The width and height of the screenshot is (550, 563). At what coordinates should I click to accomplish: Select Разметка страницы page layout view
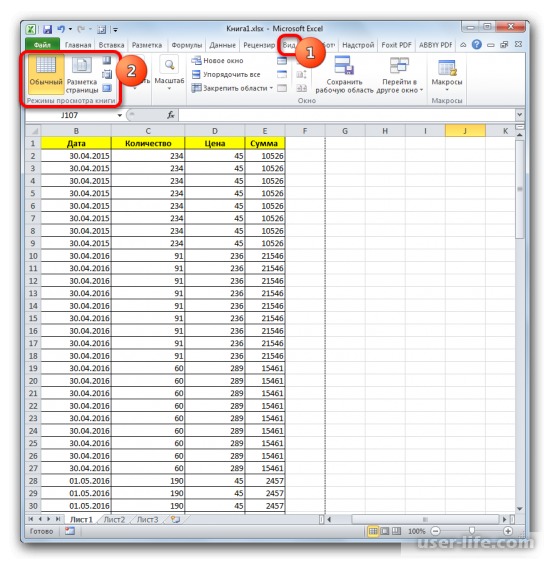[x=82, y=74]
